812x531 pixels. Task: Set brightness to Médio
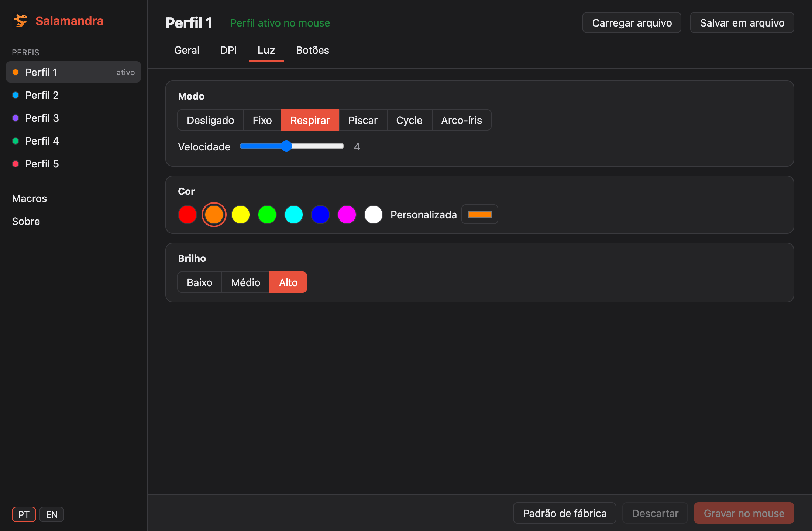point(246,282)
